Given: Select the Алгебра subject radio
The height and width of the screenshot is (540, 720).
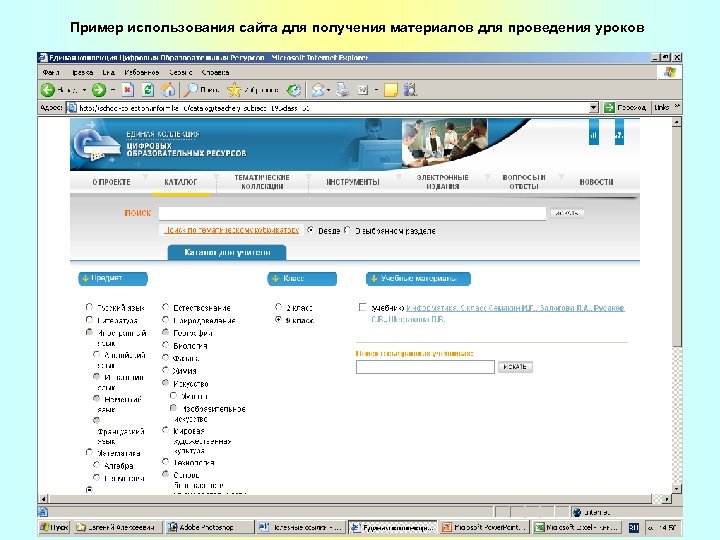Looking at the screenshot, I should click(x=96, y=465).
